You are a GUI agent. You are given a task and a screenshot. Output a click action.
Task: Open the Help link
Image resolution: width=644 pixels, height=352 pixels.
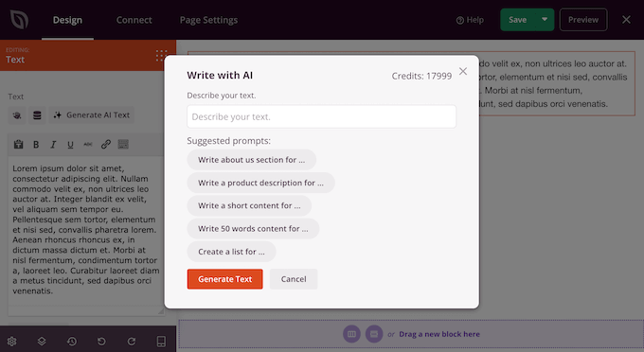(470, 20)
